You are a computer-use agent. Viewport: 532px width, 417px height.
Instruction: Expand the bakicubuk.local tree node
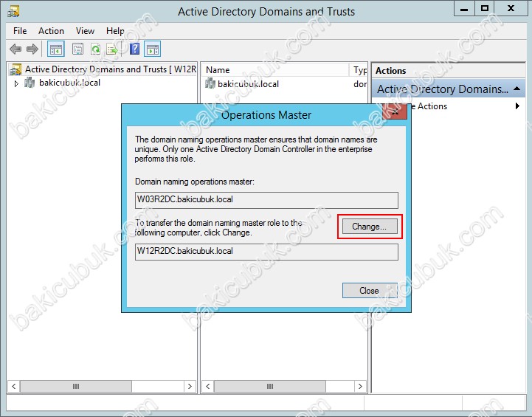(16, 83)
